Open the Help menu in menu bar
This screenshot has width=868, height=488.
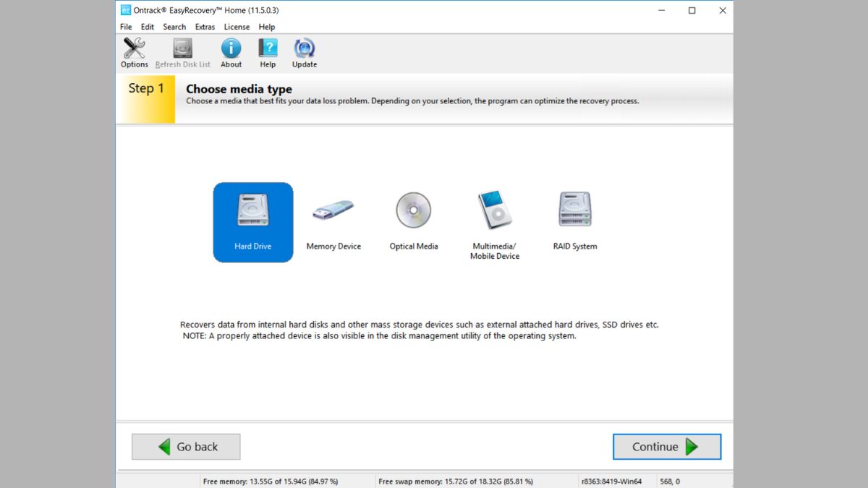pos(267,27)
